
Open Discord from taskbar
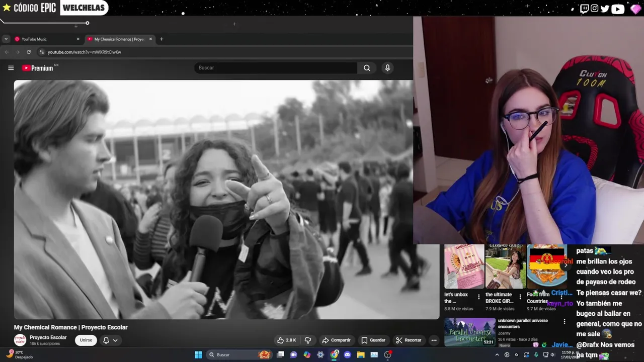347,355
